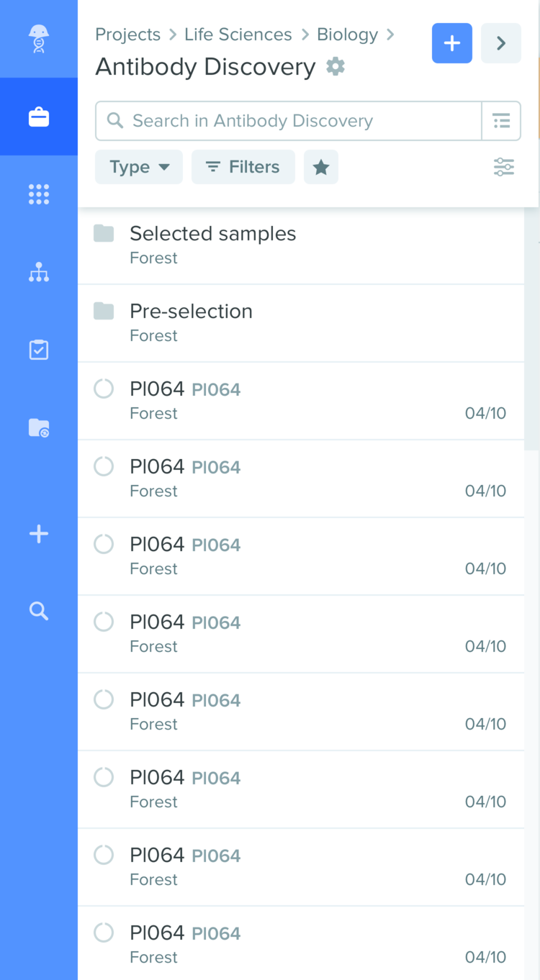Viewport: 540px width, 980px height.
Task: Click the sidebar magnifier search icon
Action: [39, 612]
